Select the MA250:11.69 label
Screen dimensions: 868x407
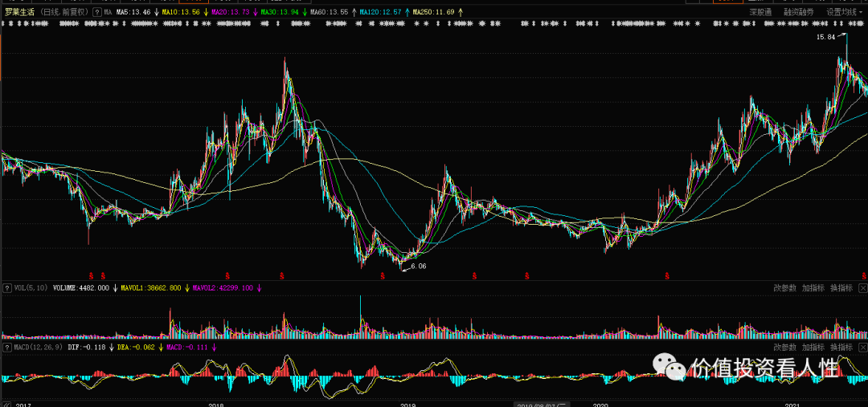[x=433, y=11]
